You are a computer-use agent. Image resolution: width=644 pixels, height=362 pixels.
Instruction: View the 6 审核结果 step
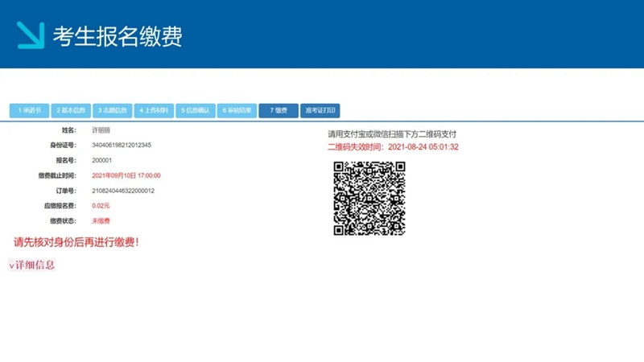(237, 110)
